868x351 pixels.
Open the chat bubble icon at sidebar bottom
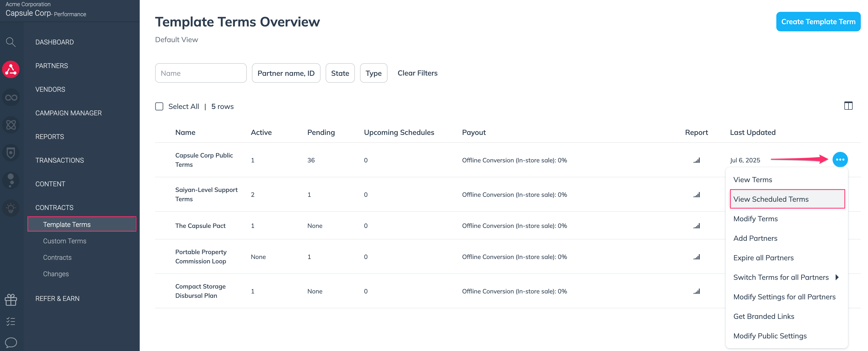[x=11, y=342]
